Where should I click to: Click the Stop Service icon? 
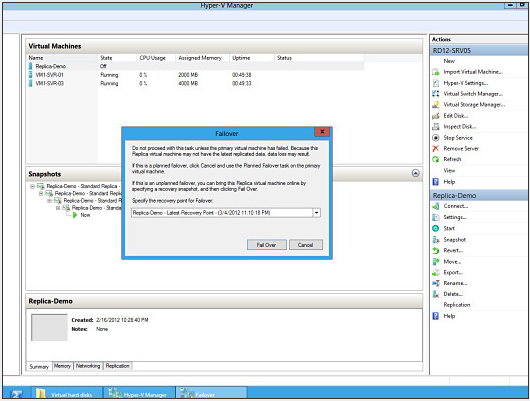pos(436,138)
